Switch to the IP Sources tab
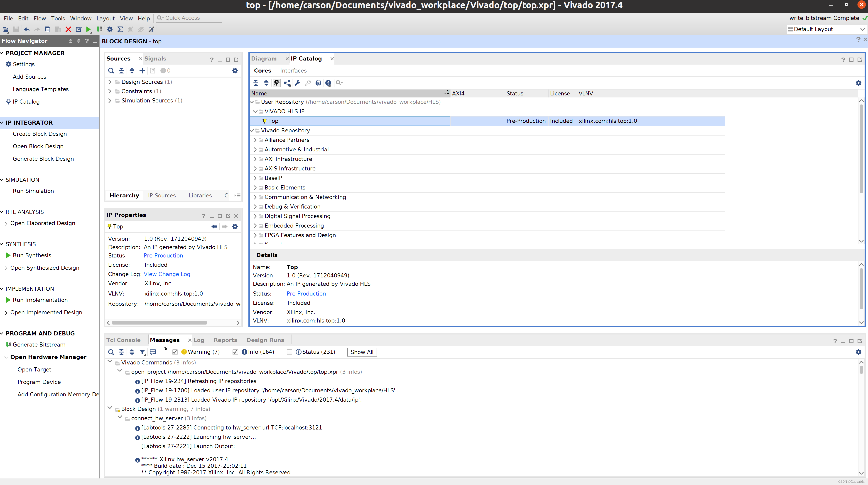This screenshot has width=868, height=485. coord(162,196)
